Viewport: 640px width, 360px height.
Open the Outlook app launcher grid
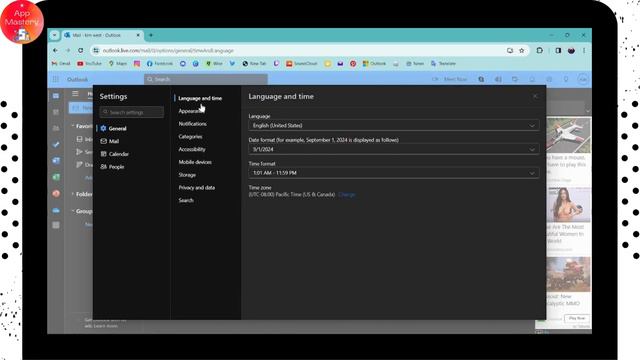[56, 79]
